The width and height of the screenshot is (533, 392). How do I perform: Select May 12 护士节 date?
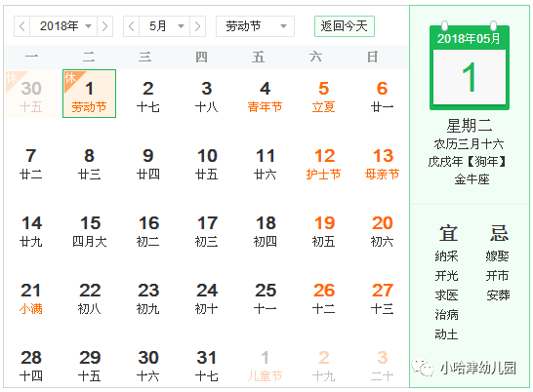(x=324, y=164)
